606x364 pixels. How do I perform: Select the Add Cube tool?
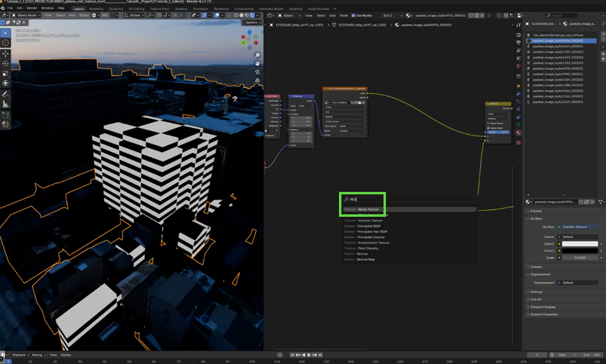[6, 115]
